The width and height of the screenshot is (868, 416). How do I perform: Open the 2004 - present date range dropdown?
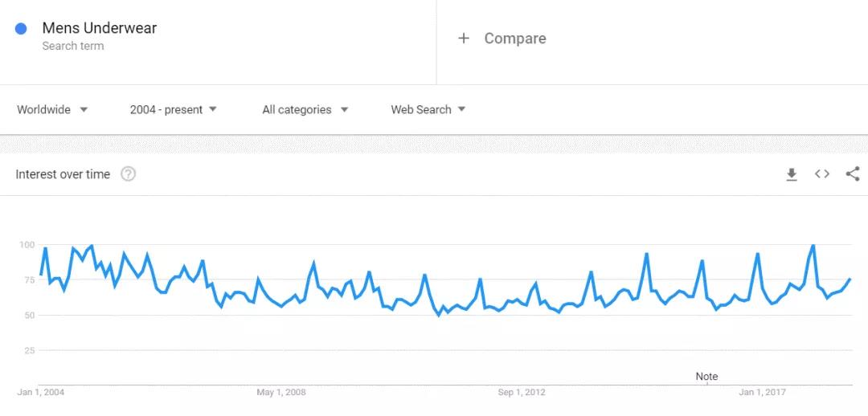point(174,110)
